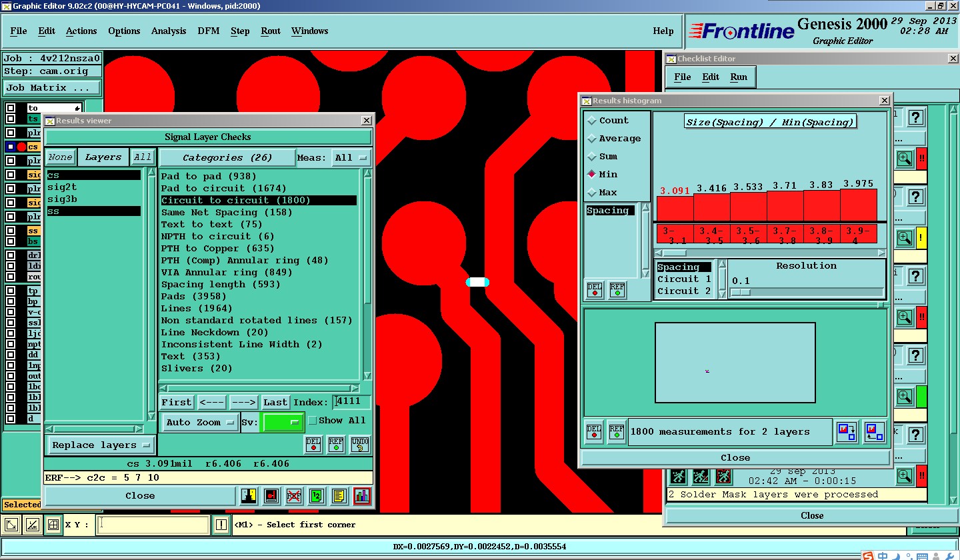The width and height of the screenshot is (960, 560).
Task: Click the yellow-and-black profile icon in Results viewer
Action: (249, 495)
